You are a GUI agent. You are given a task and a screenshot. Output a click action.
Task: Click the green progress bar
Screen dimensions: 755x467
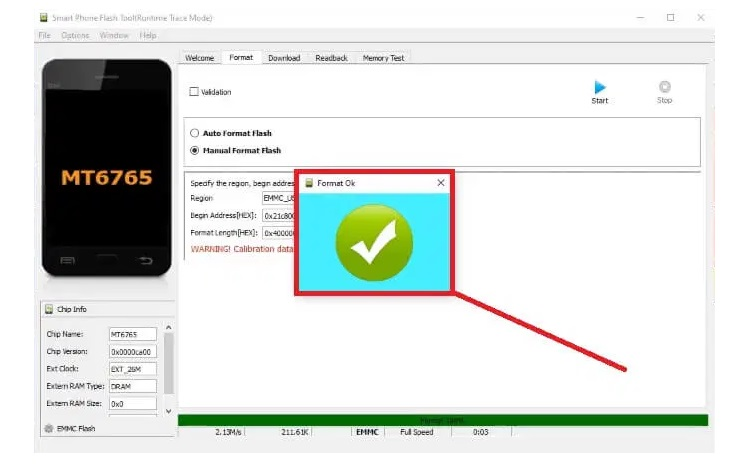tap(442, 420)
